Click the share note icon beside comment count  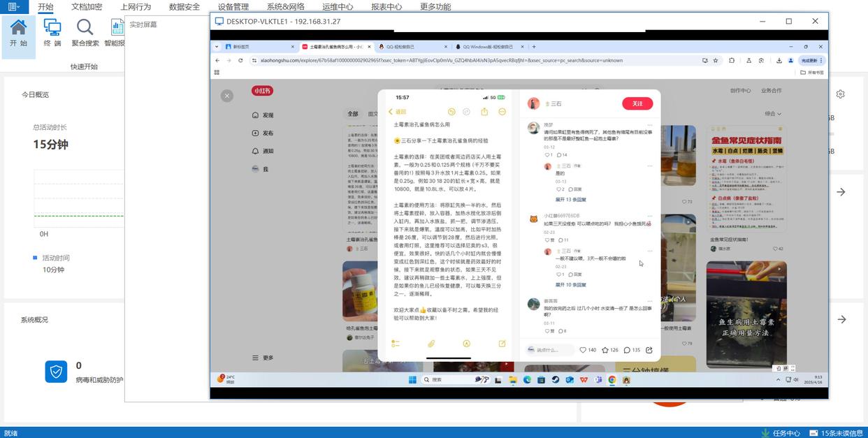(x=649, y=350)
